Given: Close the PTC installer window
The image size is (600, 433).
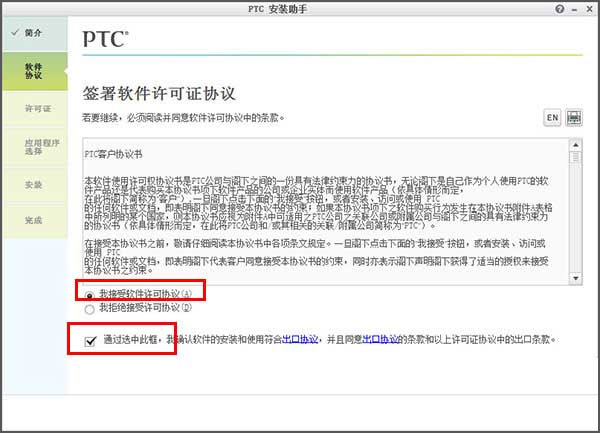Looking at the screenshot, I should (x=589, y=9).
